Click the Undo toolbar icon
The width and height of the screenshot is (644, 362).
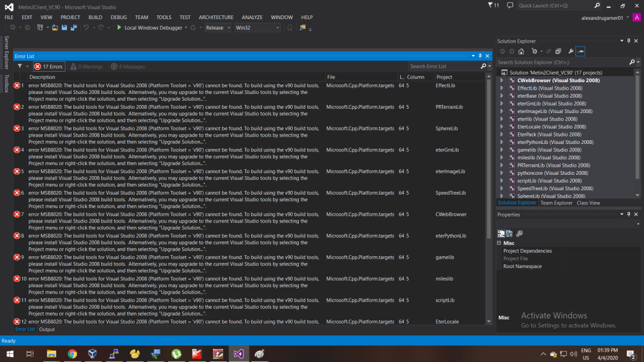pos(85,27)
